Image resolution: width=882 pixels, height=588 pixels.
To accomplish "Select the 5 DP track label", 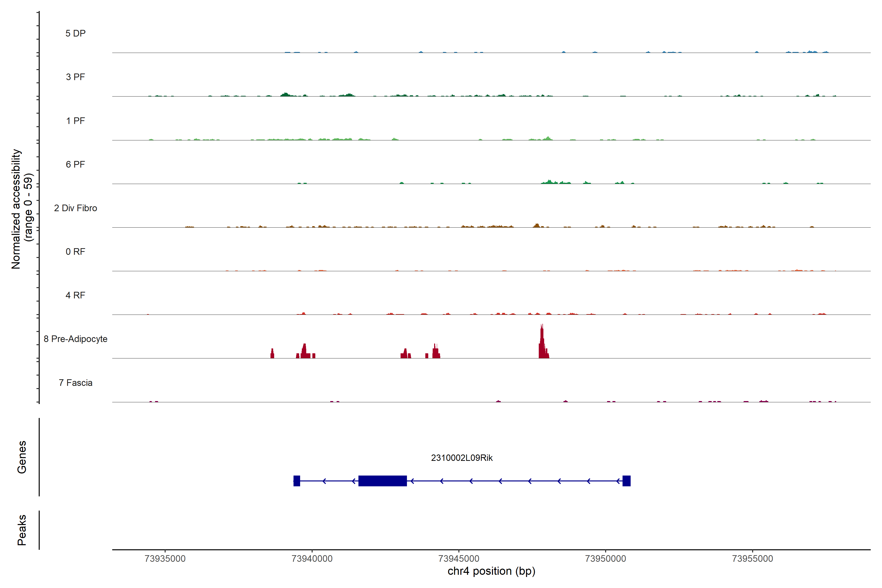I will (75, 33).
